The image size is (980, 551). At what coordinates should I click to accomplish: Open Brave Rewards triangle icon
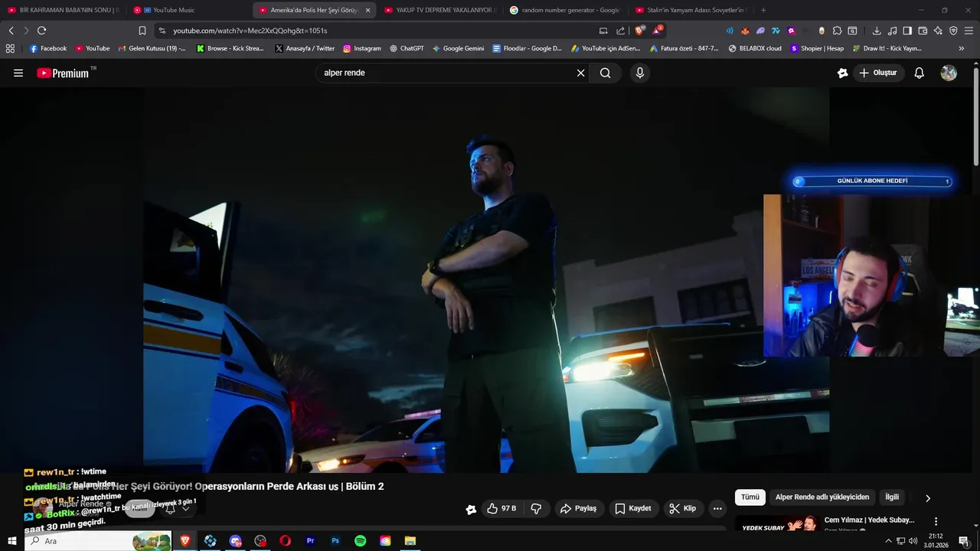coord(658,31)
